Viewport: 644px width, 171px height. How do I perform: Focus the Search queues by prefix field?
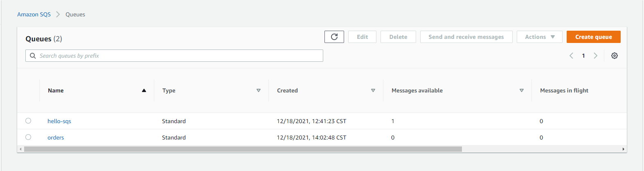(174, 56)
